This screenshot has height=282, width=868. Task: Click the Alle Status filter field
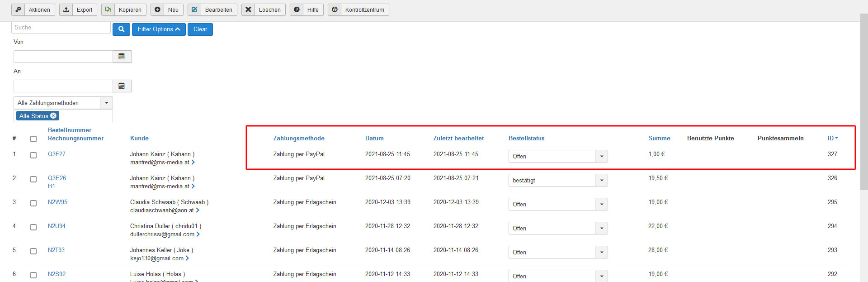63,116
